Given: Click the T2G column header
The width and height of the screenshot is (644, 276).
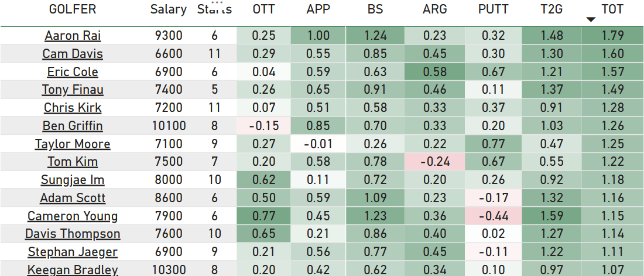Looking at the screenshot, I should tap(551, 9).
